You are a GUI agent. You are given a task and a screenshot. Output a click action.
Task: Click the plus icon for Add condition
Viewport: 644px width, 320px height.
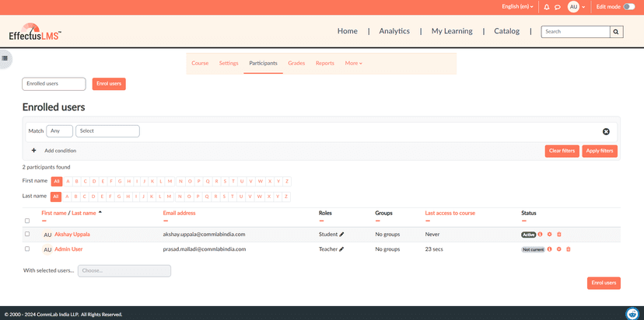pyautogui.click(x=34, y=151)
